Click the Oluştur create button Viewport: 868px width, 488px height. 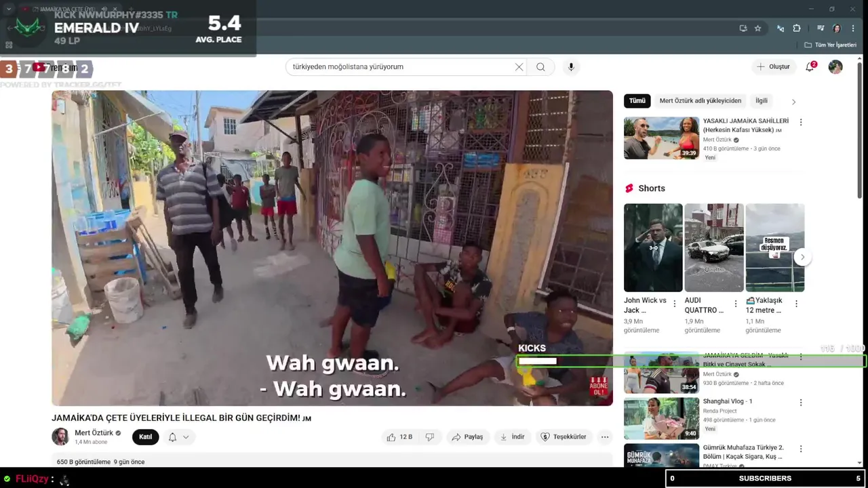(774, 66)
